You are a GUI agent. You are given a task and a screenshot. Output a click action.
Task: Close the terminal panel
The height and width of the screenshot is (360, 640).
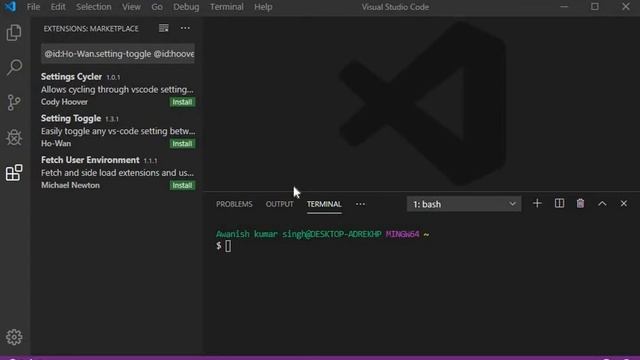point(624,204)
